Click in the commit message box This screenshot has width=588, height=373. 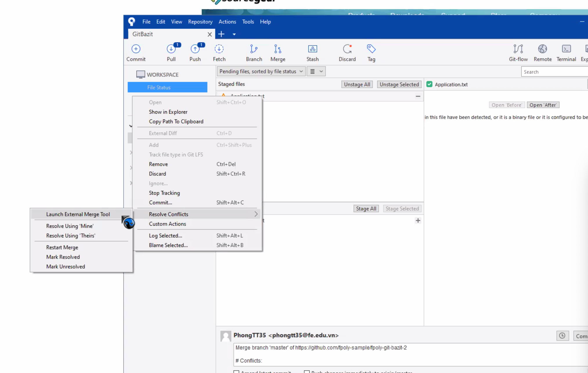[x=411, y=354]
